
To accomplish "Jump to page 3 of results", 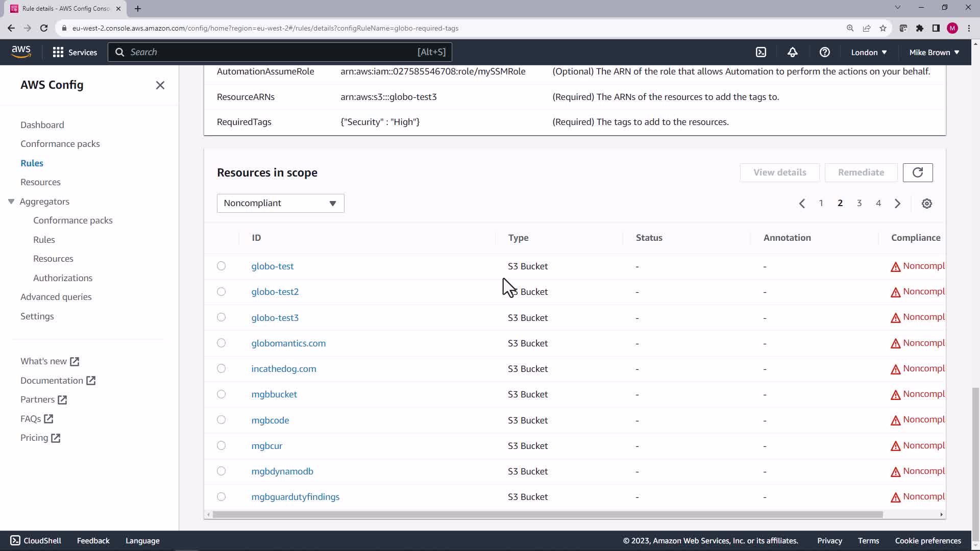I will click(859, 203).
